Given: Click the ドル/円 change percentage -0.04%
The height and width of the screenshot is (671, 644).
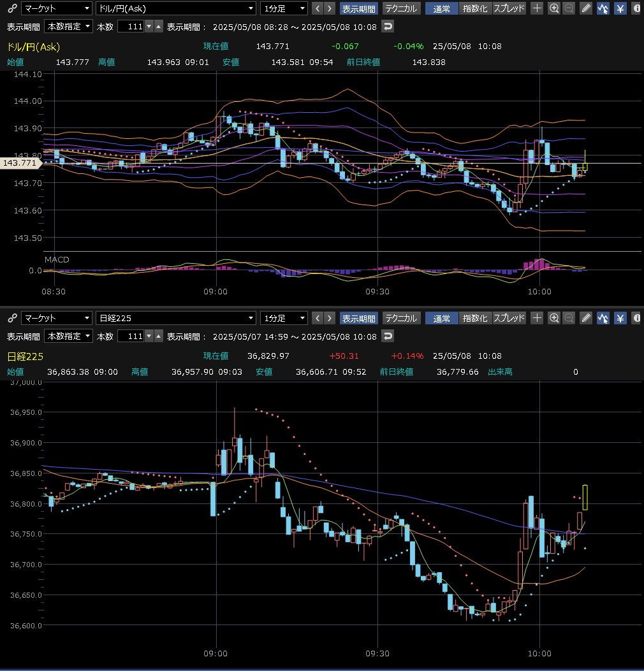Looking at the screenshot, I should [x=409, y=47].
